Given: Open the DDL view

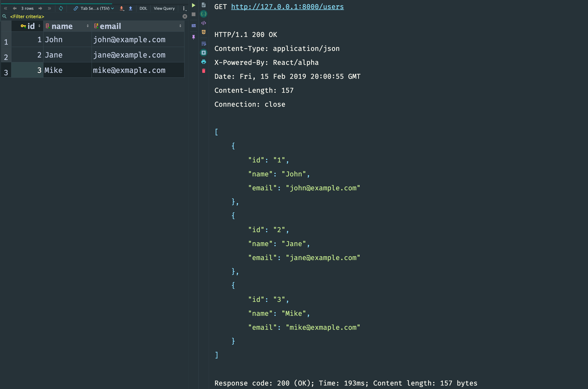Looking at the screenshot, I should pos(143,8).
